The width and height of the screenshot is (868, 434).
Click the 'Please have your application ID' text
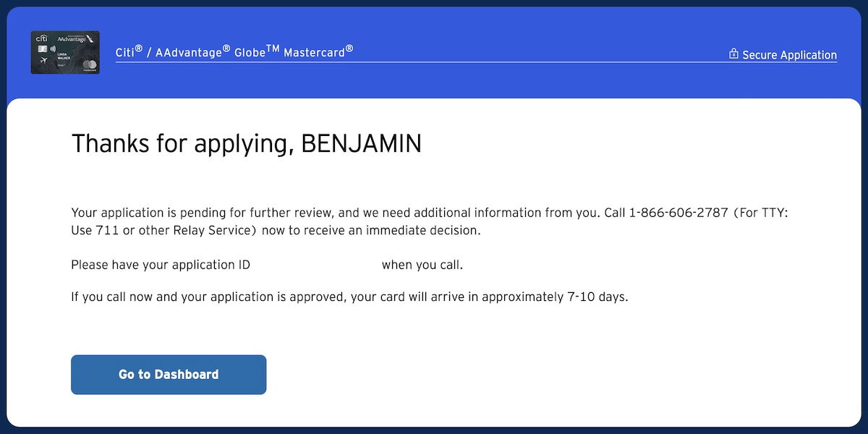[161, 265]
